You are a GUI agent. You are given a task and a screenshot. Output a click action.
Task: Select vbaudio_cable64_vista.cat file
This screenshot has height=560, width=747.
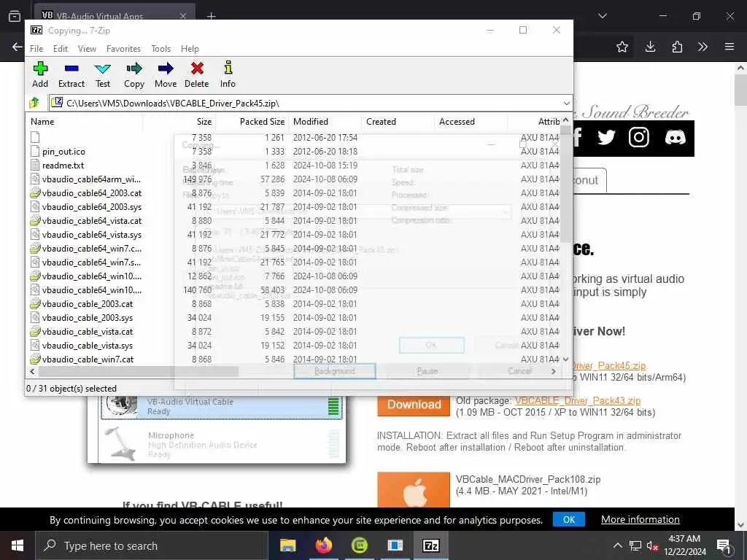click(91, 220)
